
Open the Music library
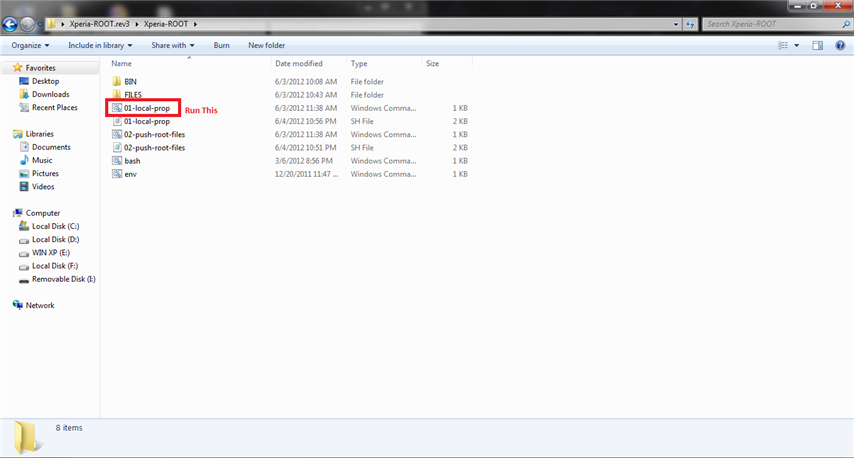(x=42, y=160)
